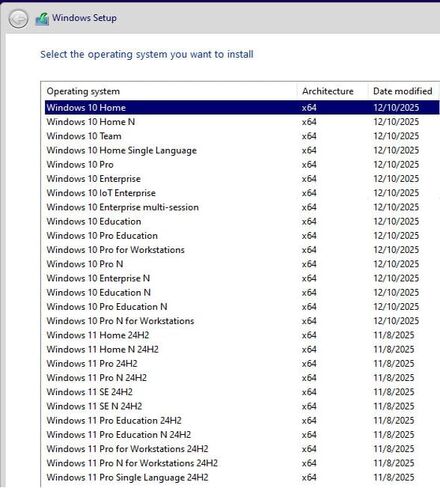Pick Windows 11 SE 24H2
Screen dimensions: 440x488
242,392
